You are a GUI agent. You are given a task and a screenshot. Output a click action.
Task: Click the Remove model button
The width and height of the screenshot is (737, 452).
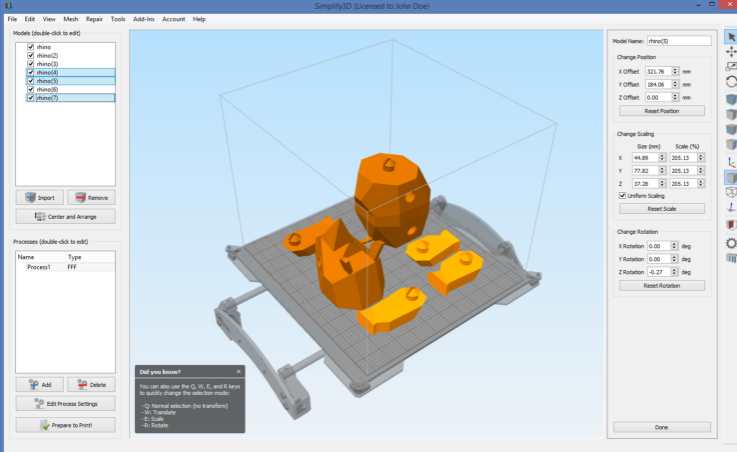(91, 198)
